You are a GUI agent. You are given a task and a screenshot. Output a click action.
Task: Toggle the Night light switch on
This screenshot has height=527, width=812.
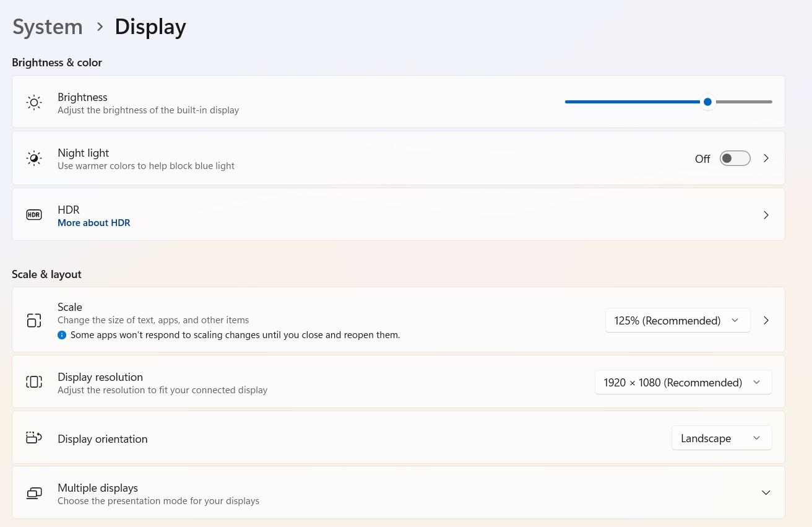click(x=735, y=159)
